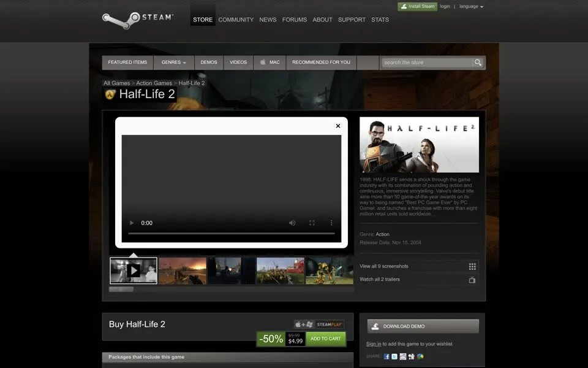The image size is (588, 368).
Task: Play the video in the popup player
Action: (132, 223)
